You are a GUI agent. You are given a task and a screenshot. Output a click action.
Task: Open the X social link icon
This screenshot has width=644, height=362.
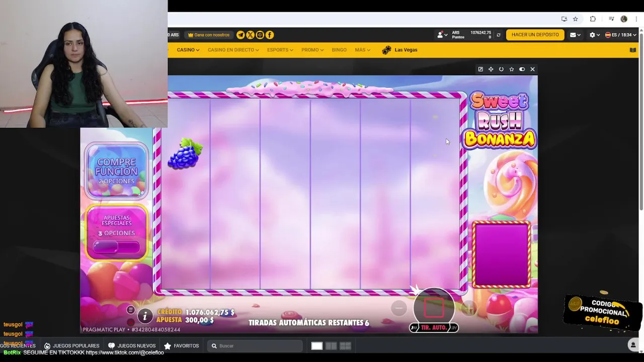(x=250, y=35)
